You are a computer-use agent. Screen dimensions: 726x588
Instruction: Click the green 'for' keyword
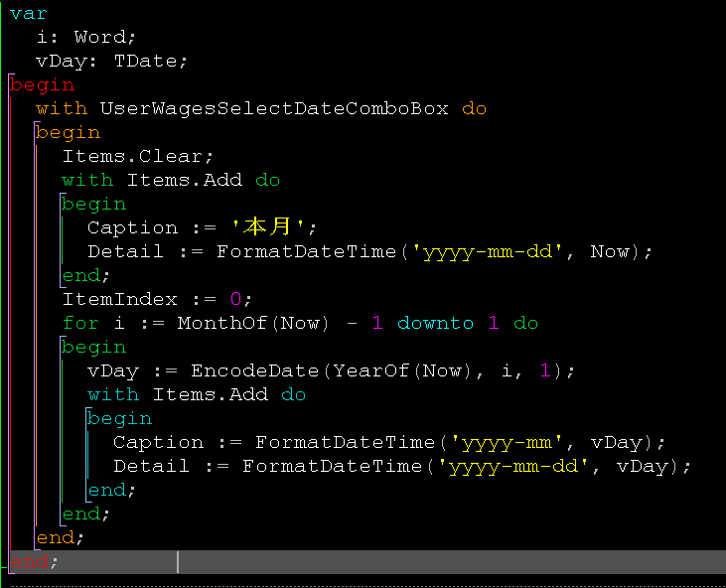pyautogui.click(x=80, y=323)
